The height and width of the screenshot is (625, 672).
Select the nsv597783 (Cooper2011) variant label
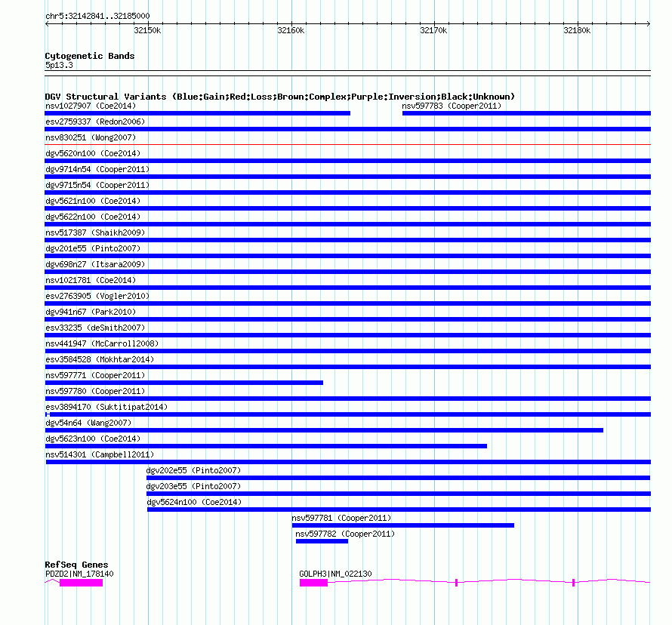(x=452, y=106)
